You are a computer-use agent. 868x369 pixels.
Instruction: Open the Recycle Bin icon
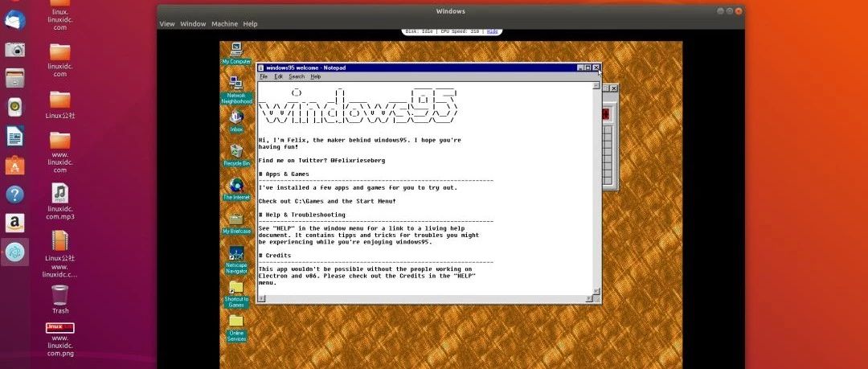[236, 156]
